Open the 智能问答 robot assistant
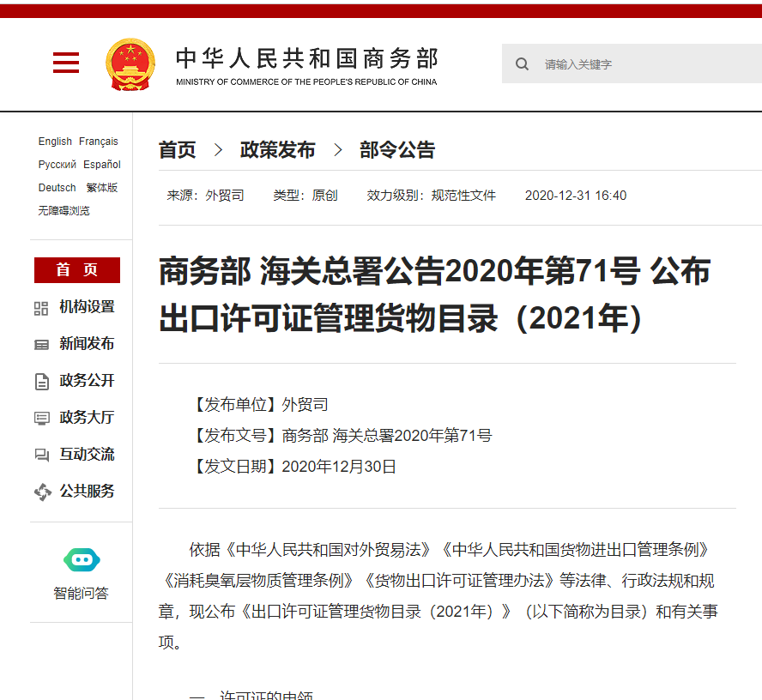Image resolution: width=762 pixels, height=700 pixels. tap(82, 561)
